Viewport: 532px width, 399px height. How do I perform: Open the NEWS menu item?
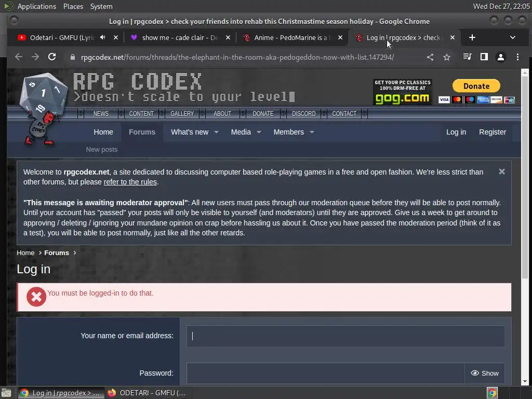click(101, 114)
